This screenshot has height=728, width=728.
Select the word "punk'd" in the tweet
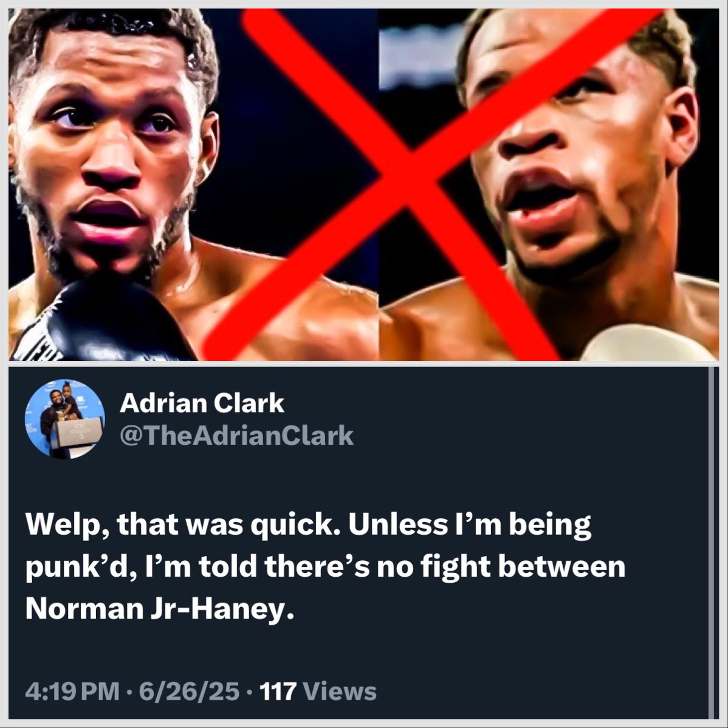pos(77,568)
